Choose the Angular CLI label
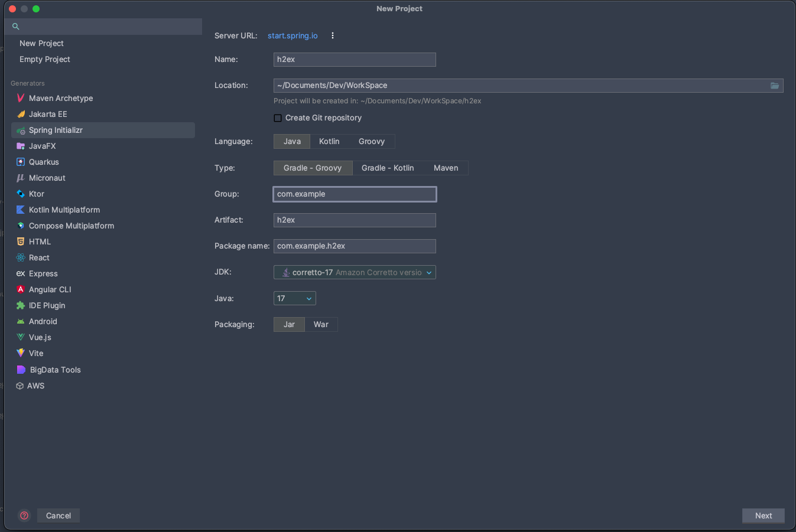This screenshot has height=532, width=796. coord(50,289)
